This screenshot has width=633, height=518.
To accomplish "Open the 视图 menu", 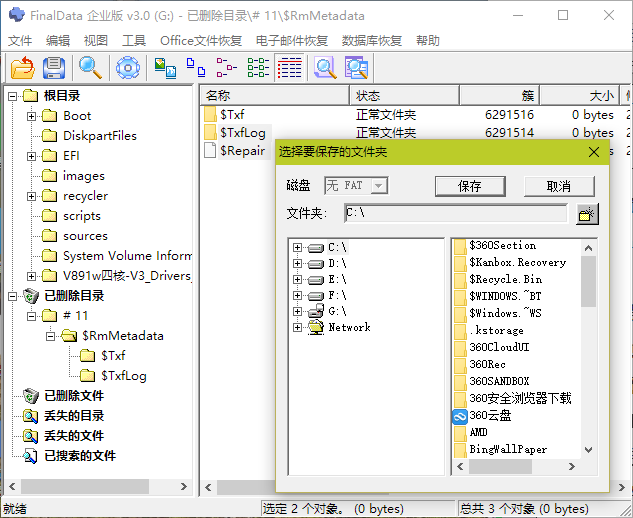I will coord(96,41).
